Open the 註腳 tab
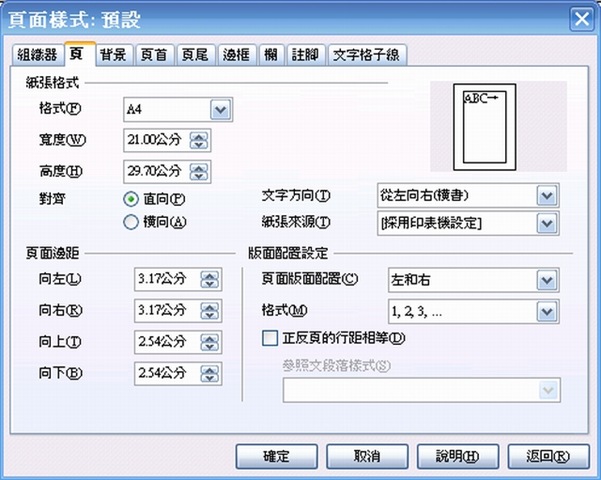The image size is (601, 480). (x=305, y=55)
